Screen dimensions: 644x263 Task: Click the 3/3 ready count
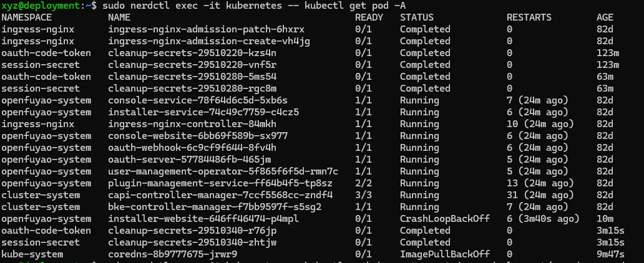(x=363, y=195)
